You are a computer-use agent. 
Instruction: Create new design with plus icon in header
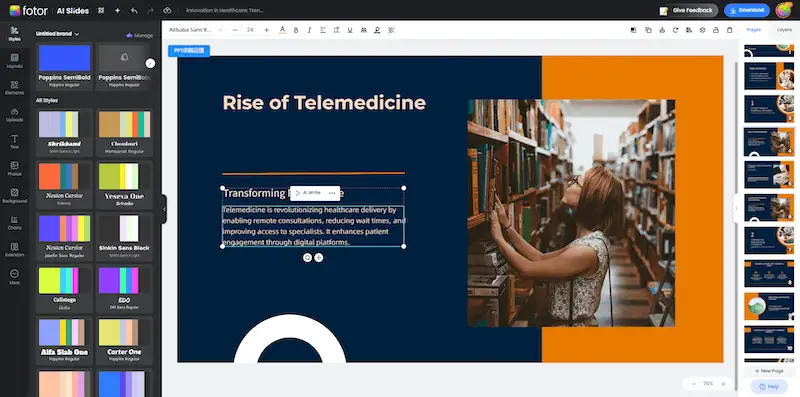[117, 10]
